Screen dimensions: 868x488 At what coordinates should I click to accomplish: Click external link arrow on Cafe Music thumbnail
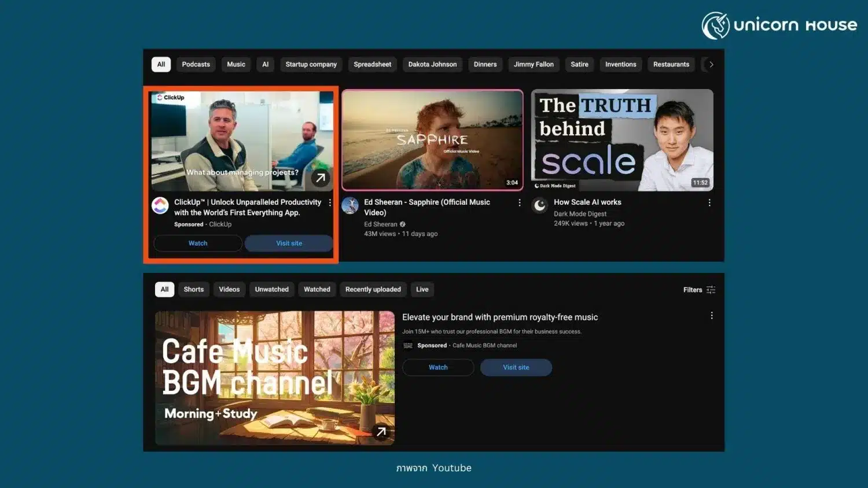click(381, 432)
